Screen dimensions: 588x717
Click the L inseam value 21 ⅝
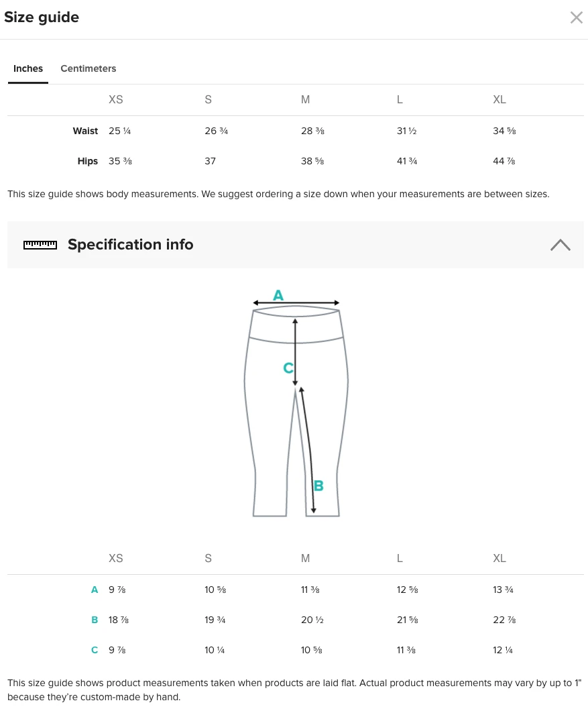point(407,620)
